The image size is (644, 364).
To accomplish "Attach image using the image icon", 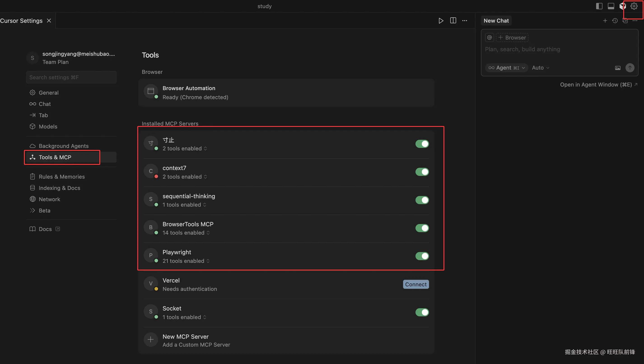I will pos(618,68).
